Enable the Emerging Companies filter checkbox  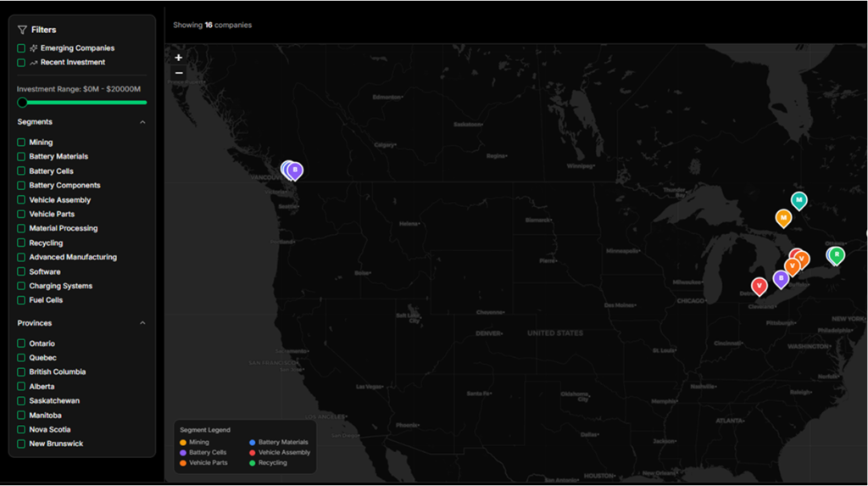[21, 48]
